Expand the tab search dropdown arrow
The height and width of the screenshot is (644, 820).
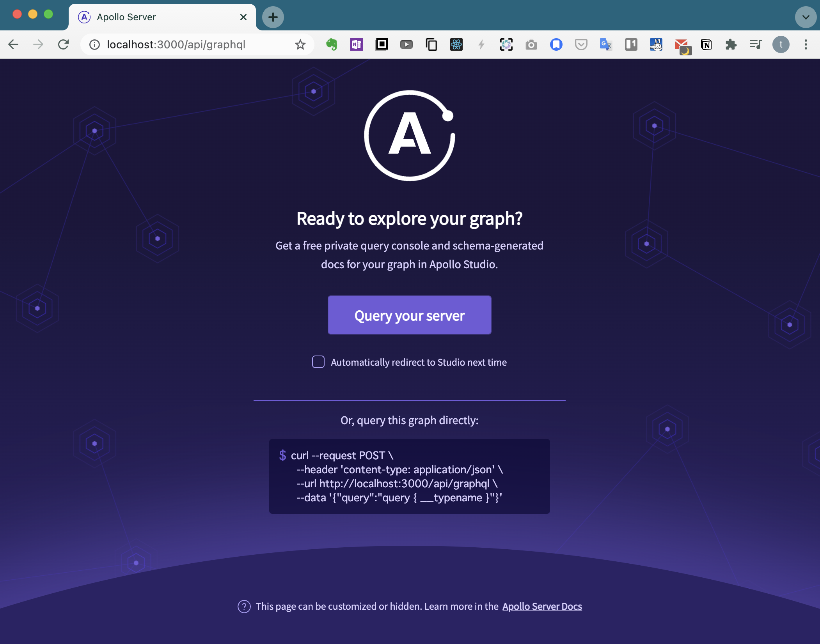click(x=806, y=17)
